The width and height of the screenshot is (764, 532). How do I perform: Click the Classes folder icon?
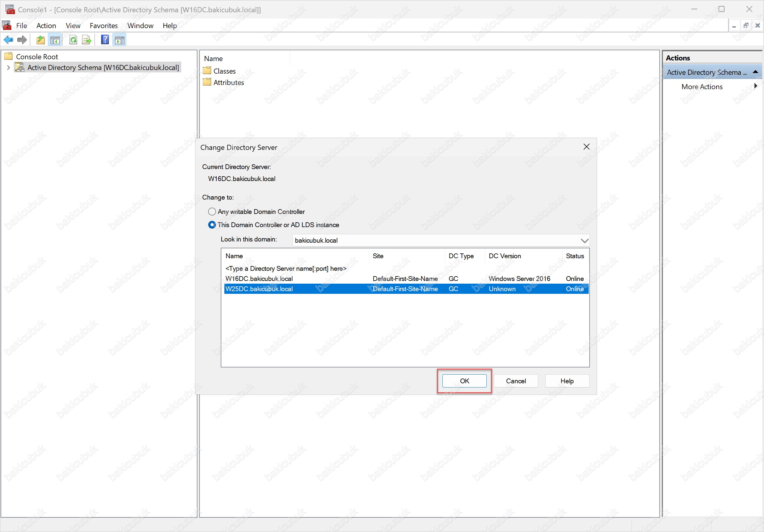[207, 71]
